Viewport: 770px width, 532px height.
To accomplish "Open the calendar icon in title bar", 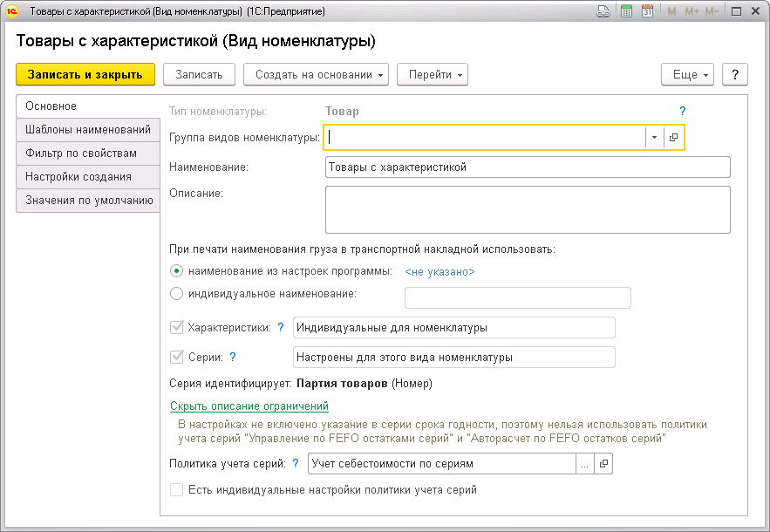I will (647, 12).
